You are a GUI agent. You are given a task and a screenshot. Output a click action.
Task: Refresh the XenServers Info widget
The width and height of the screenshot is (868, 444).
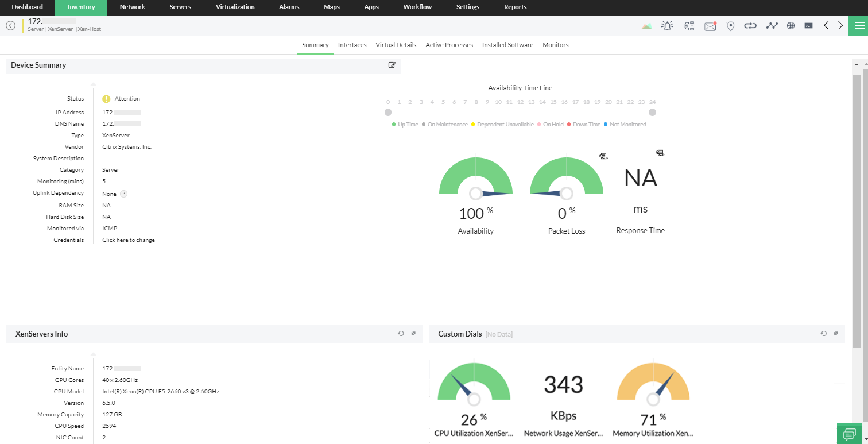401,333
